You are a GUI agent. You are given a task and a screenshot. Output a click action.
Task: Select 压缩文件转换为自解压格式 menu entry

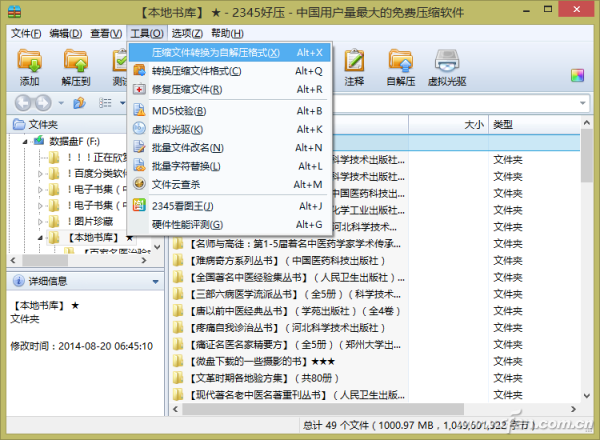[230, 52]
